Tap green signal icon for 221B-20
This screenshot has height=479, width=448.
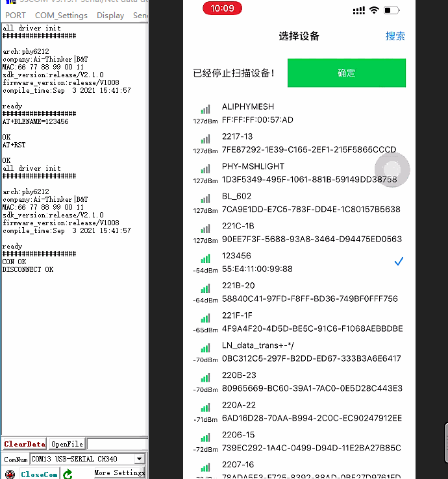click(x=206, y=288)
